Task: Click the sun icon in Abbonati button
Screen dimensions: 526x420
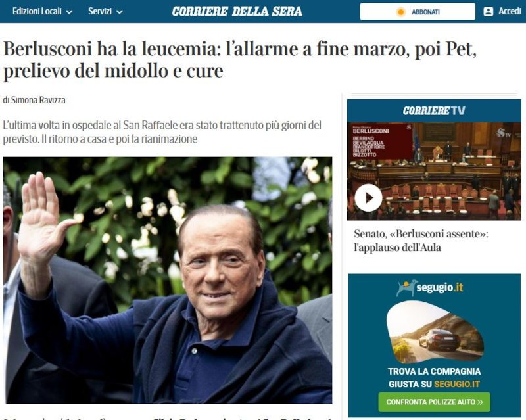Action: click(400, 12)
